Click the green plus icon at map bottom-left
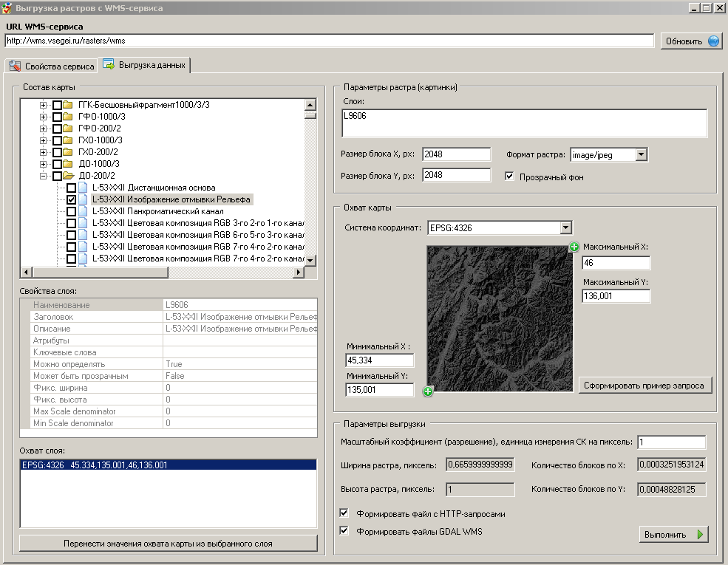Screen dimensions: 728x565 (x=428, y=391)
